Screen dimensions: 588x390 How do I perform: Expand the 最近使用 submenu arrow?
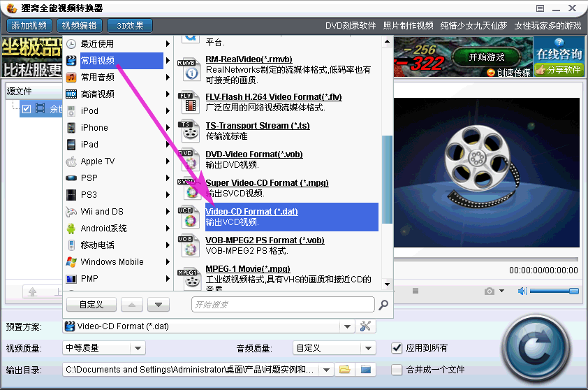[x=168, y=44]
